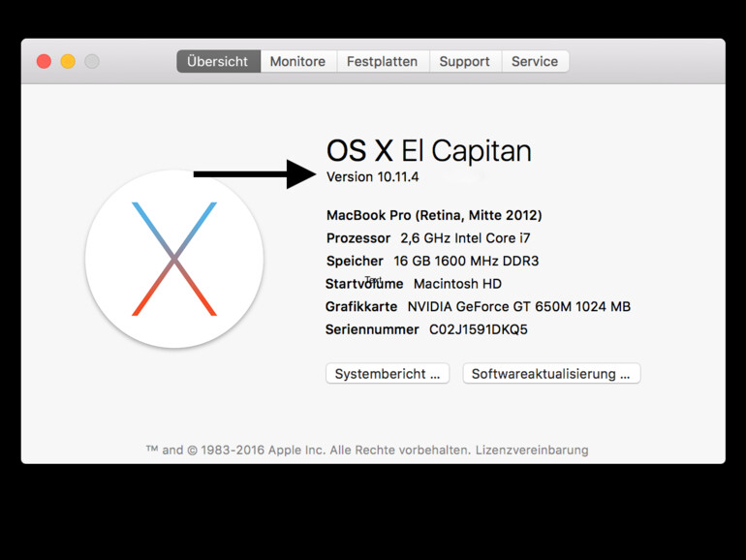This screenshot has height=560, width=746.
Task: Click the serial number C02J1591DKQ5
Action: [479, 329]
